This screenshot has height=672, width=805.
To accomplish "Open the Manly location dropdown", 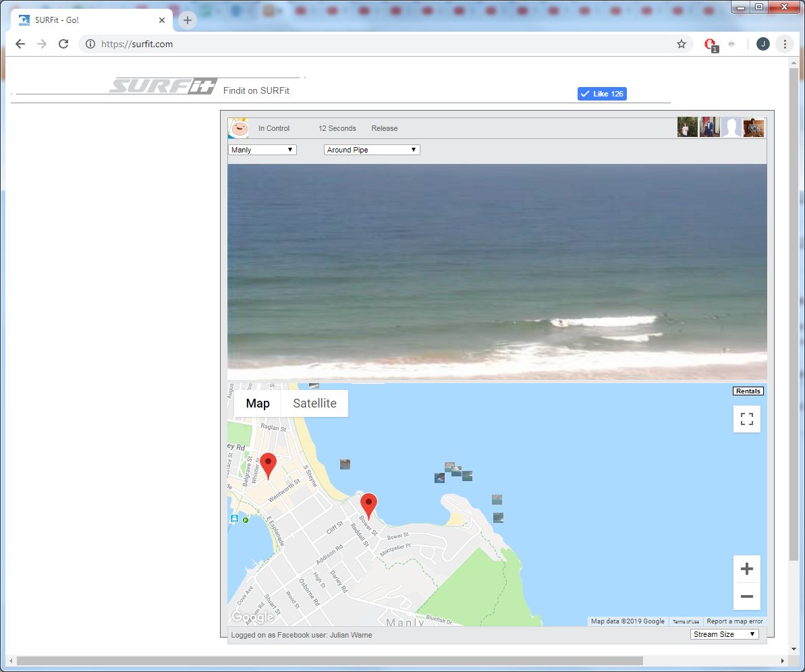I will pos(262,150).
